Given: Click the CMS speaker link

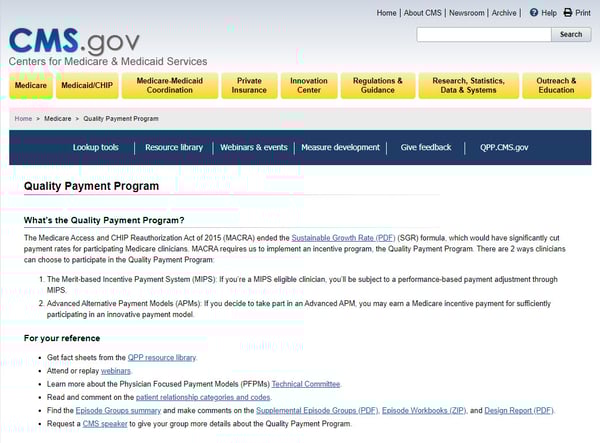Looking at the screenshot, I should pyautogui.click(x=105, y=423).
